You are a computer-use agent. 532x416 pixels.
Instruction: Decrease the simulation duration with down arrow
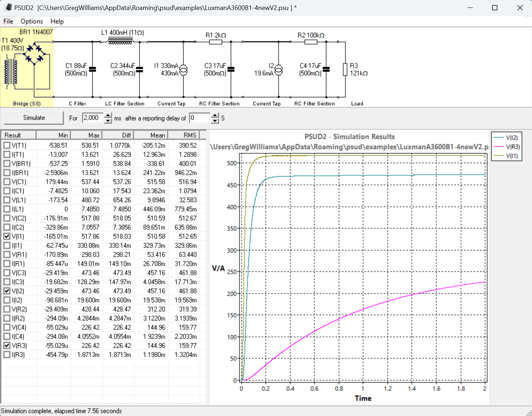tap(108, 121)
